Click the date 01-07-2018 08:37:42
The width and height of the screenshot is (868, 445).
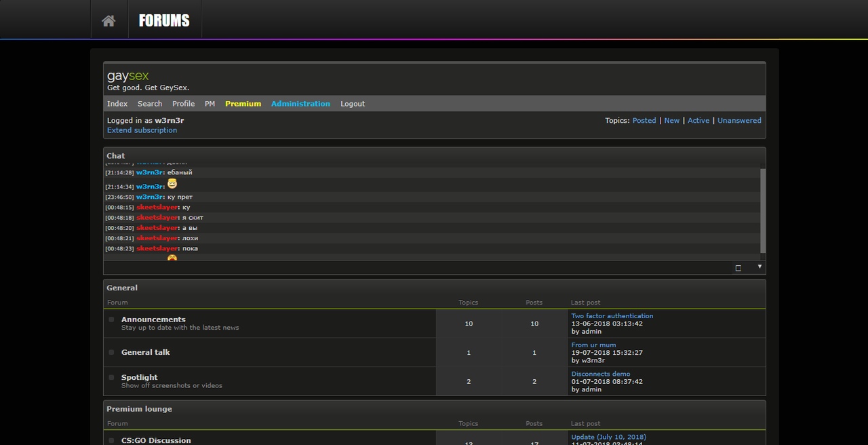coord(607,381)
